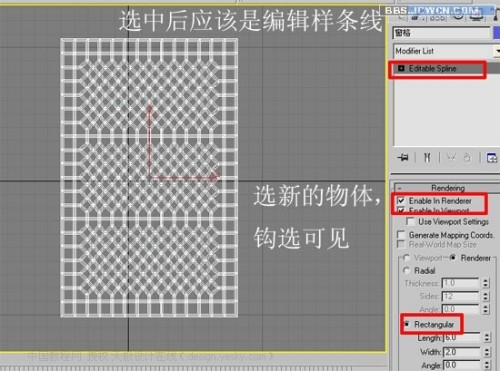Click the Make Unique icon
The image size is (500, 371).
(451, 157)
